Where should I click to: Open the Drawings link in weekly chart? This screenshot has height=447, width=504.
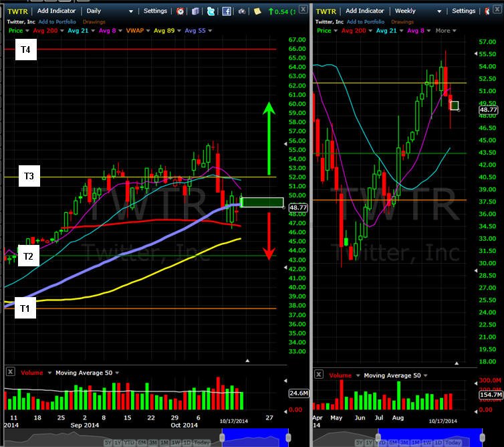click(402, 21)
